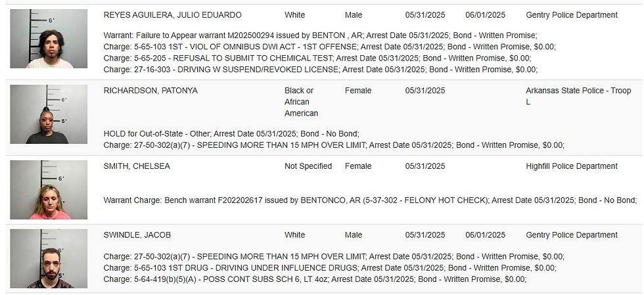The height and width of the screenshot is (295, 644).
Task: Open the Reyes Aguilera booking photo
Action: (x=49, y=39)
